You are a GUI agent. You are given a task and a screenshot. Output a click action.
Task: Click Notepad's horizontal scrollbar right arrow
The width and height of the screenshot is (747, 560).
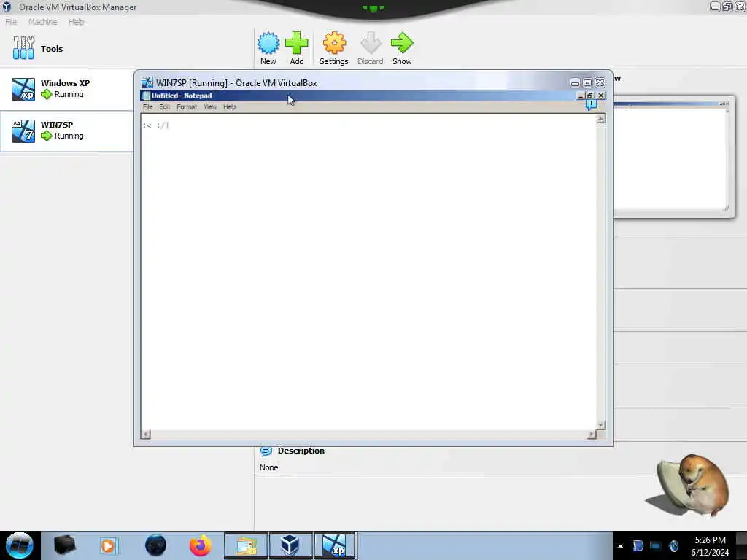point(591,435)
